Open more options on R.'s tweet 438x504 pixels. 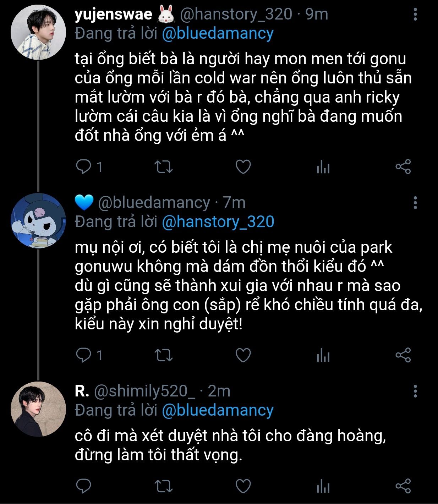pyautogui.click(x=415, y=391)
